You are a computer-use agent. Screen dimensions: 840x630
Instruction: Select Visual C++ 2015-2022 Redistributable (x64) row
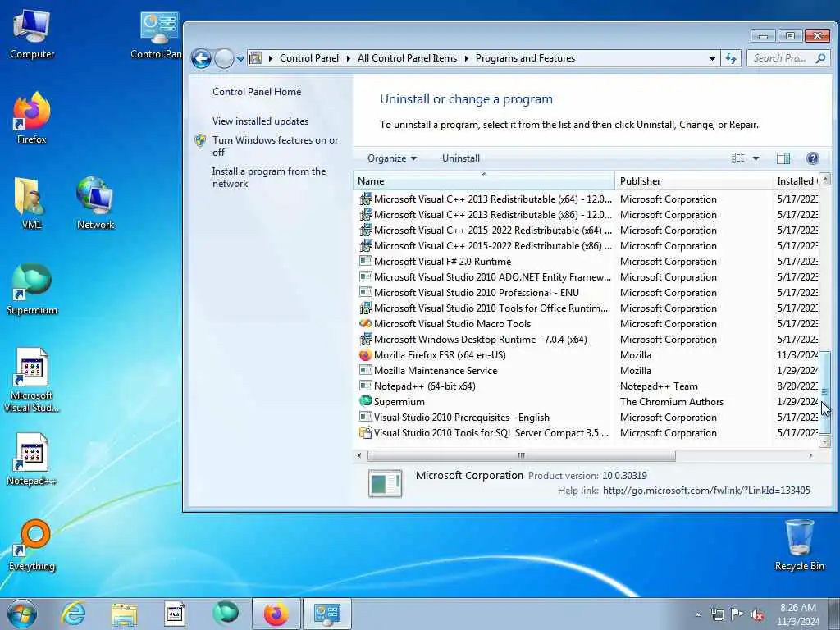pyautogui.click(x=586, y=231)
